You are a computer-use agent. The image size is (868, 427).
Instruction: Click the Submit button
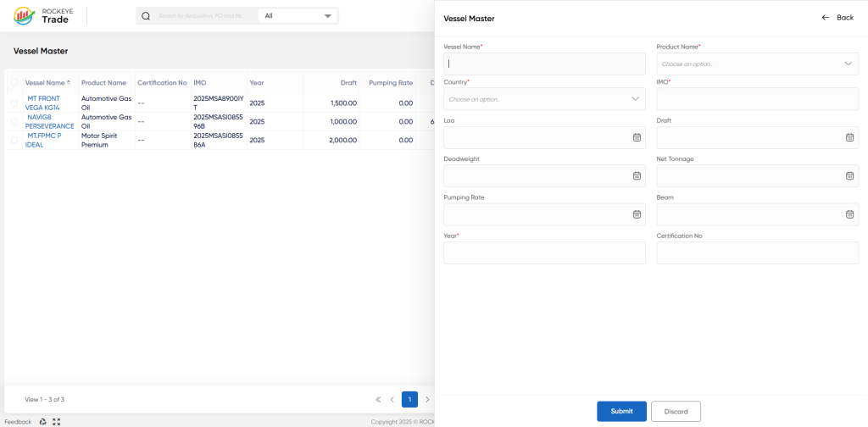click(621, 412)
